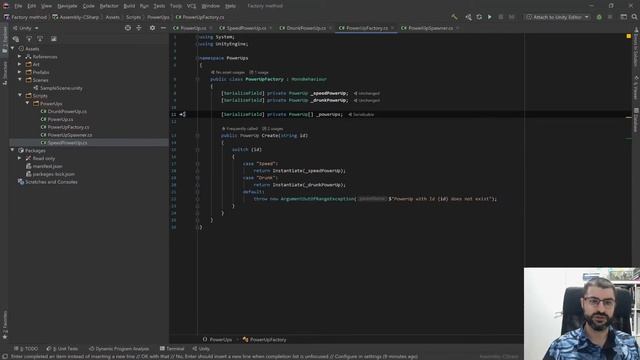Expand the References node
Screen dimensions: 640x360
(x=20, y=57)
